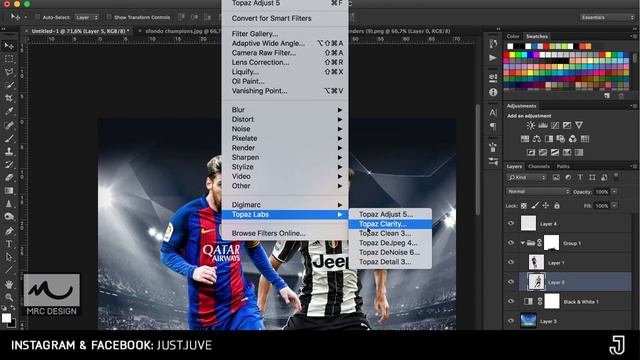Lock all with the padlock icon
Image resolution: width=640 pixels, height=360 pixels.
click(x=557, y=206)
